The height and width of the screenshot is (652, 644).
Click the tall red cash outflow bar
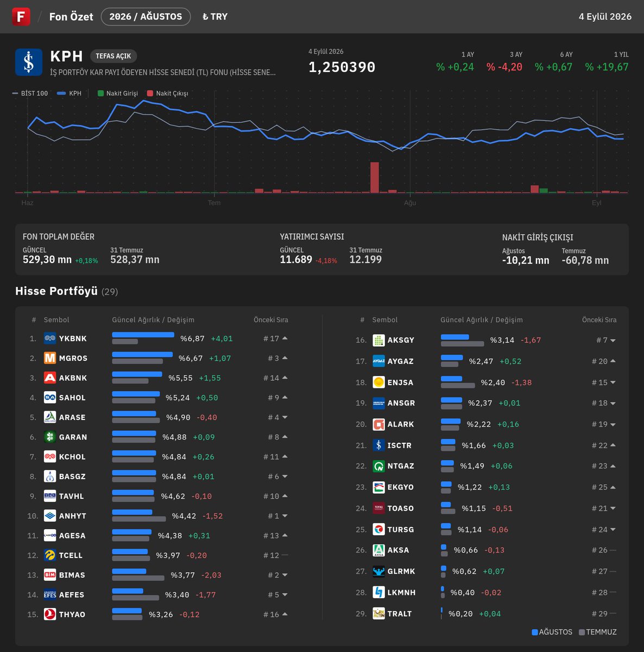pos(375,177)
